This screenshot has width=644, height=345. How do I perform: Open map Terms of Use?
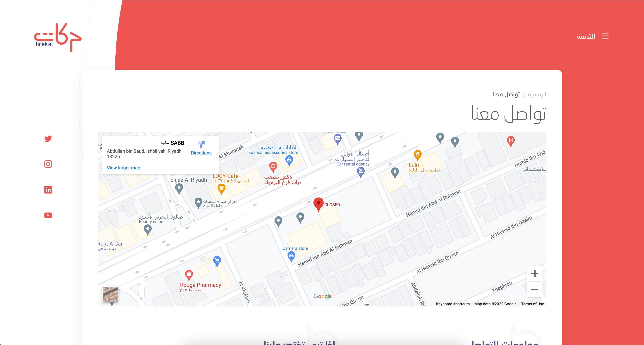(x=532, y=304)
